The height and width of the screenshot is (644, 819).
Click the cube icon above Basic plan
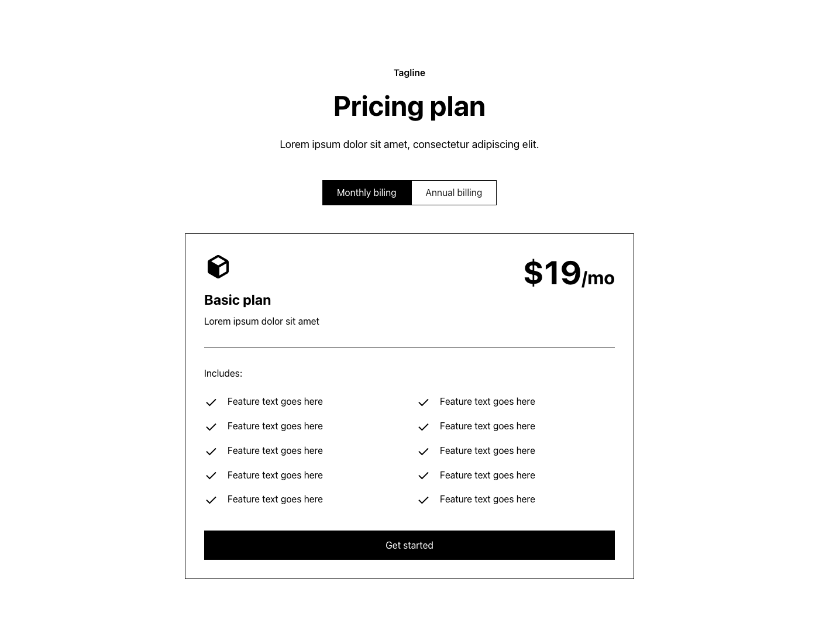coord(218,267)
